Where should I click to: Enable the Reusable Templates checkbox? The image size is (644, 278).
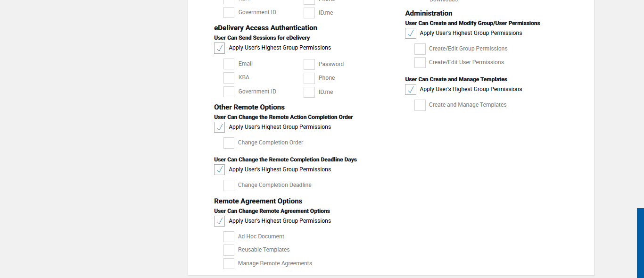click(229, 250)
